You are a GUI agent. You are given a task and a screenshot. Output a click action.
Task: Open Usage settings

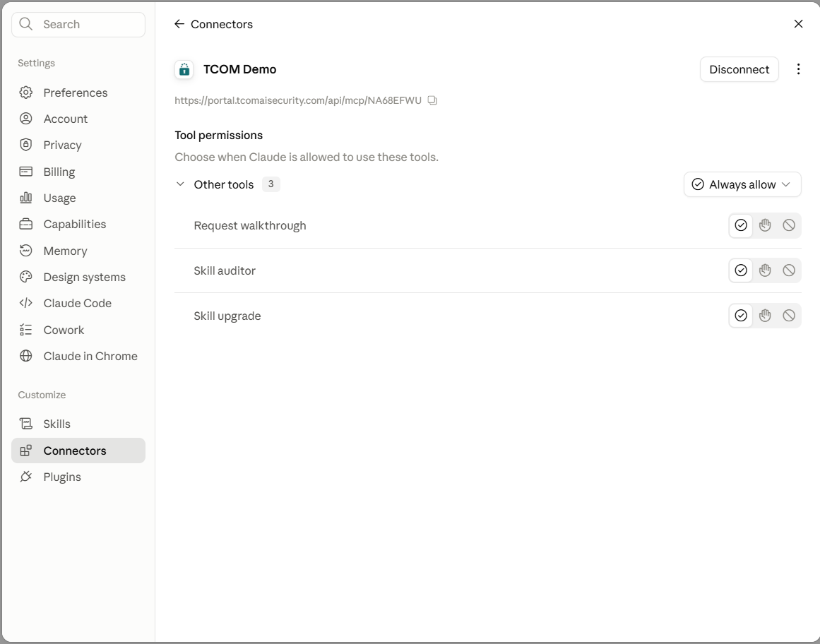click(78, 198)
